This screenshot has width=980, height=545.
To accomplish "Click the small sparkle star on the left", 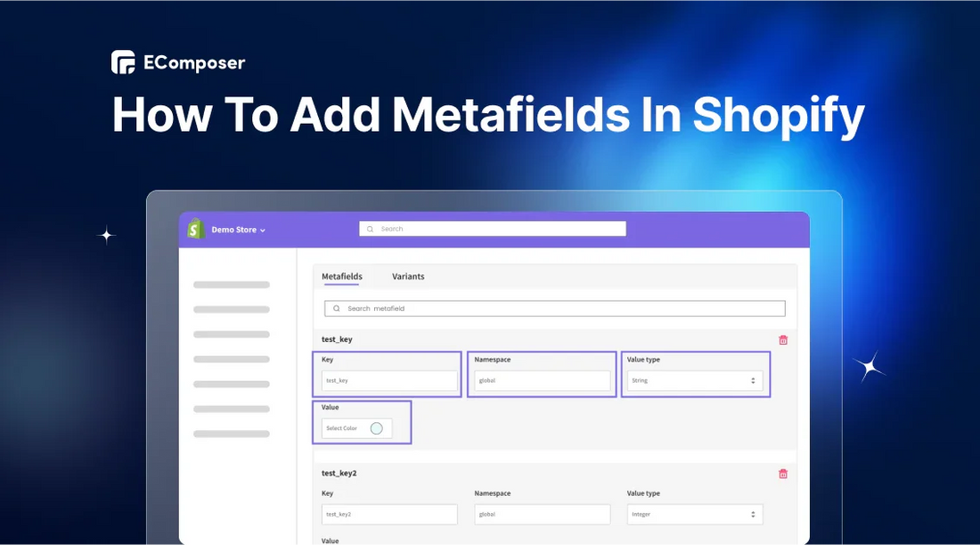I will [x=107, y=235].
